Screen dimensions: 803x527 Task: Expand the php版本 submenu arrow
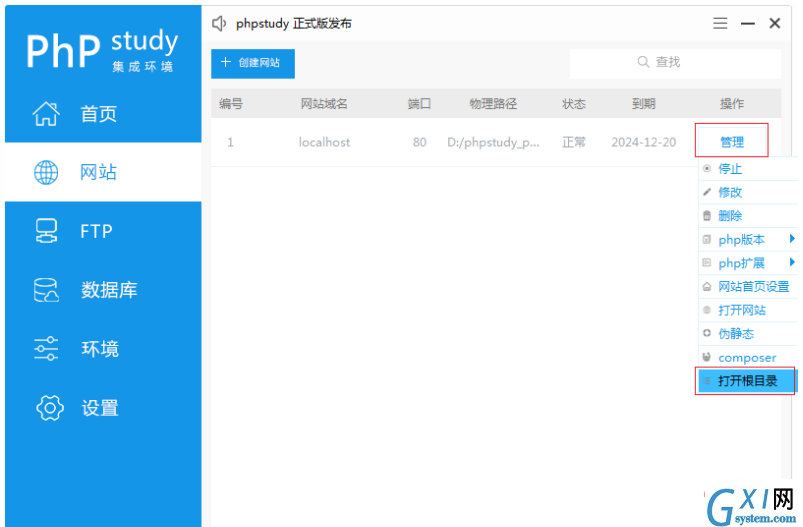[792, 239]
